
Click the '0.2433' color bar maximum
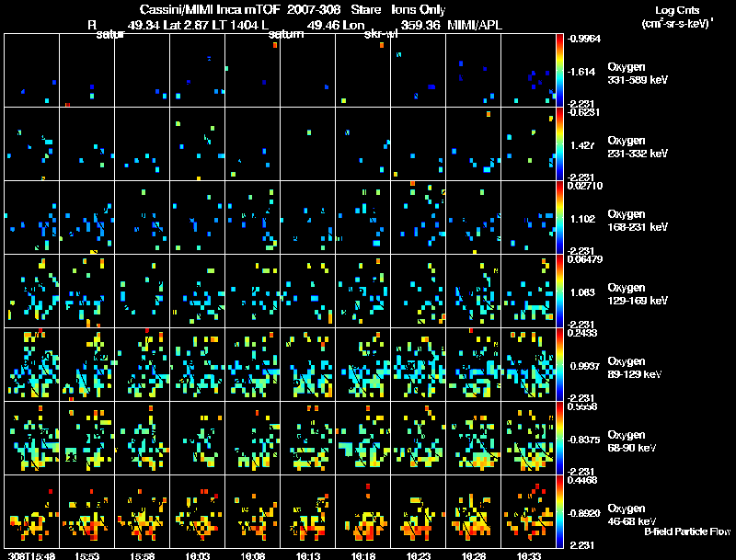[582, 333]
